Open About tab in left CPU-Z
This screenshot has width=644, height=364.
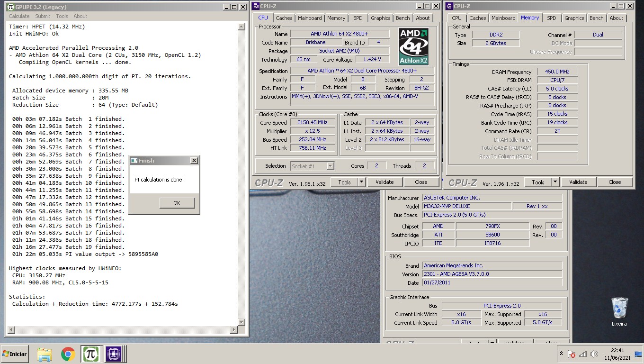pyautogui.click(x=423, y=18)
